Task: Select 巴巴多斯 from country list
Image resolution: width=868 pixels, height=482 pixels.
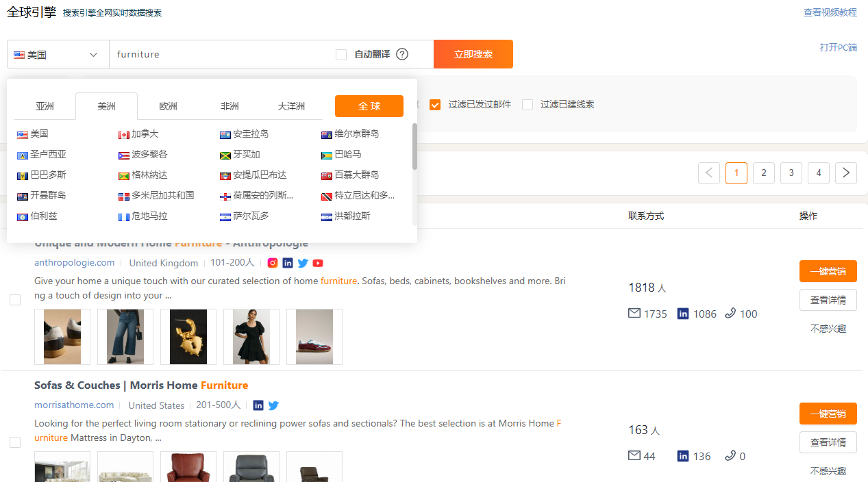Action: tap(42, 175)
